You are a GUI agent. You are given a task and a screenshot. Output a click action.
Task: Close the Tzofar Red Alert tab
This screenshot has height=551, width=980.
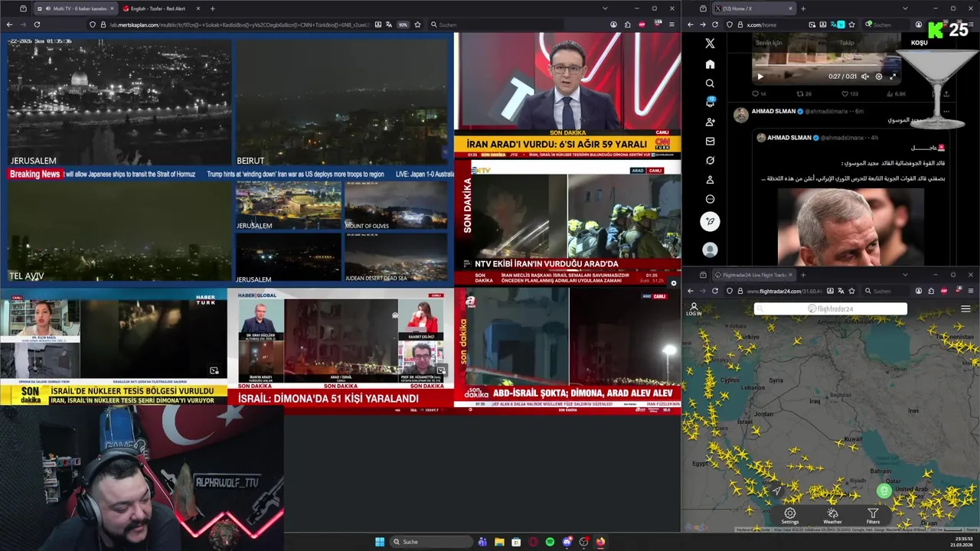198,8
